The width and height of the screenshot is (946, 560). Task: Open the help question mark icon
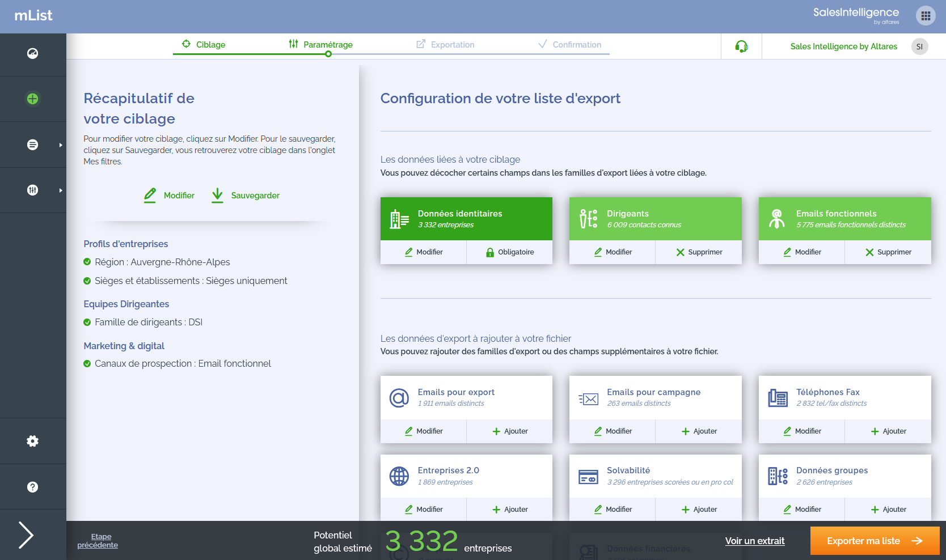[33, 487]
